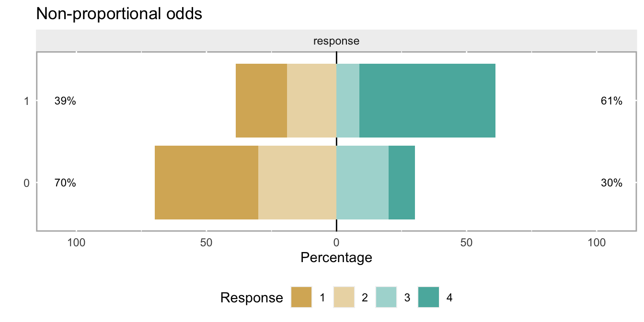Click the light teal segment in row 1
The image size is (644, 322).
pyautogui.click(x=348, y=101)
